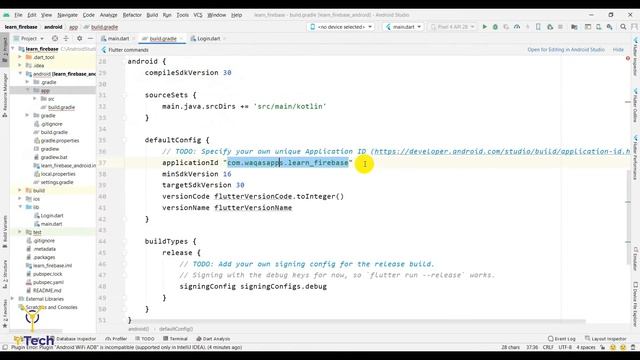Open the VCS menu

click(x=198, y=15)
